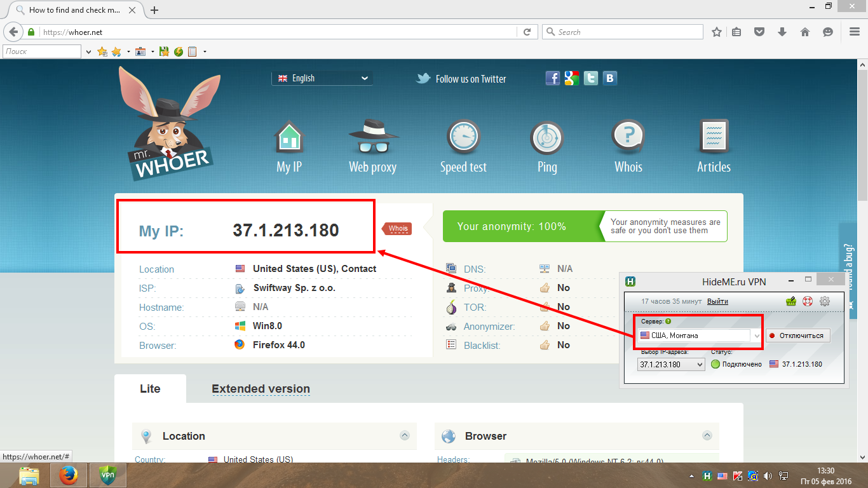The height and width of the screenshot is (488, 868).
Task: Click the Your anonymity: 100% green bar
Action: (x=520, y=226)
